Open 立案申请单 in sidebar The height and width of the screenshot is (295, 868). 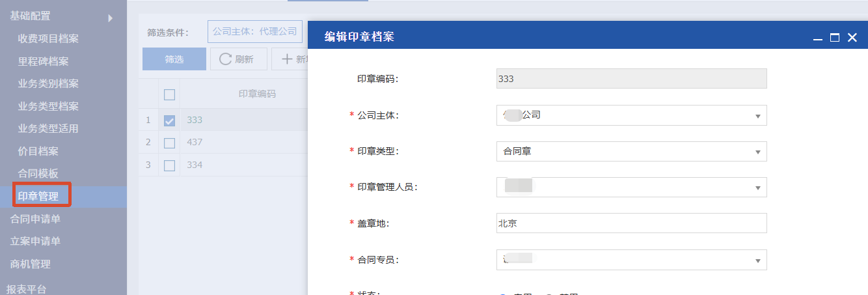pos(35,241)
